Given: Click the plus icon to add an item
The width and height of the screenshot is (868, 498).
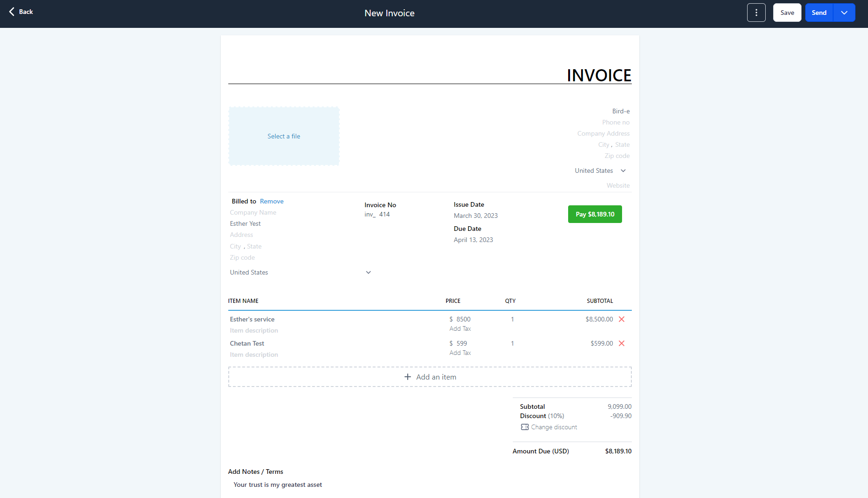Looking at the screenshot, I should 408,377.
